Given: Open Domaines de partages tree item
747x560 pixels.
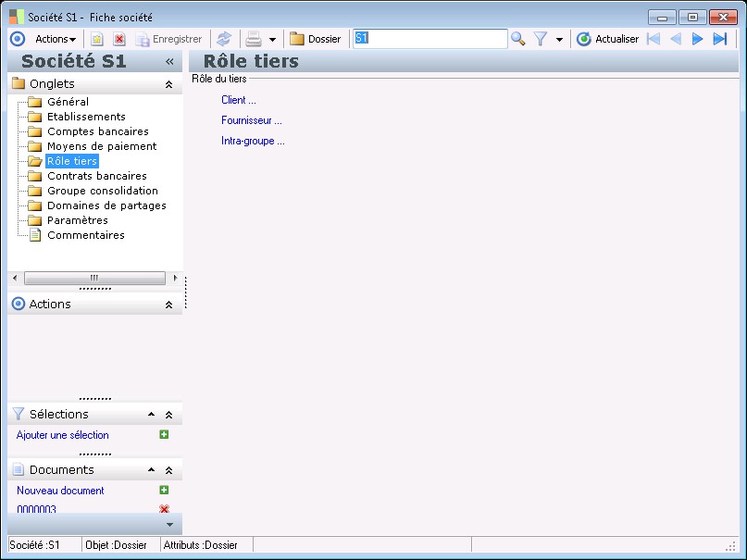Looking at the screenshot, I should click(x=106, y=205).
